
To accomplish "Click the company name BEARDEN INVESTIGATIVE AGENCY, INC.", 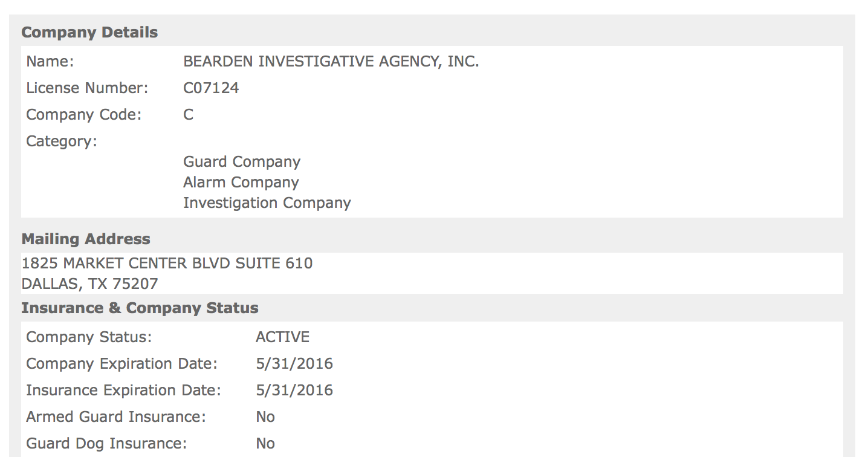I will [331, 62].
